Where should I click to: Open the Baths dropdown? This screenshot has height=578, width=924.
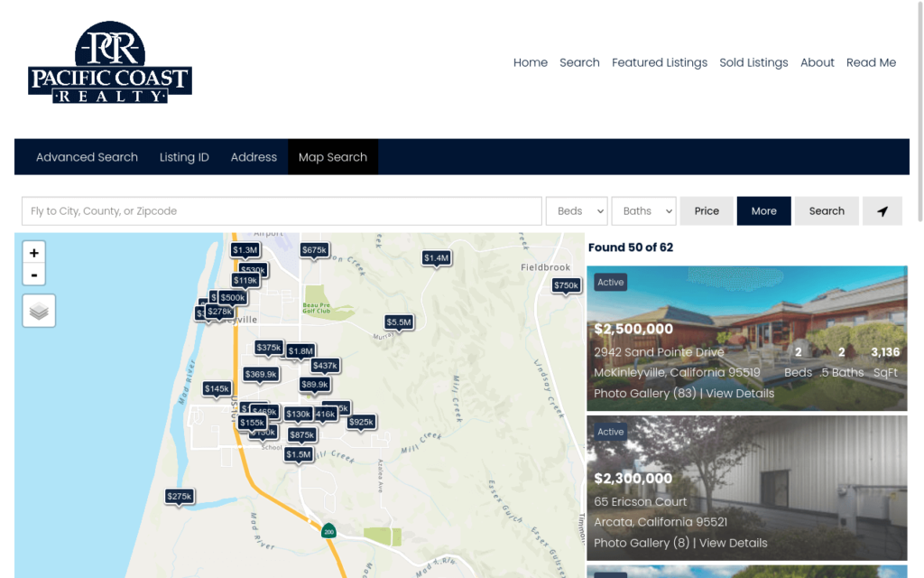pos(643,211)
